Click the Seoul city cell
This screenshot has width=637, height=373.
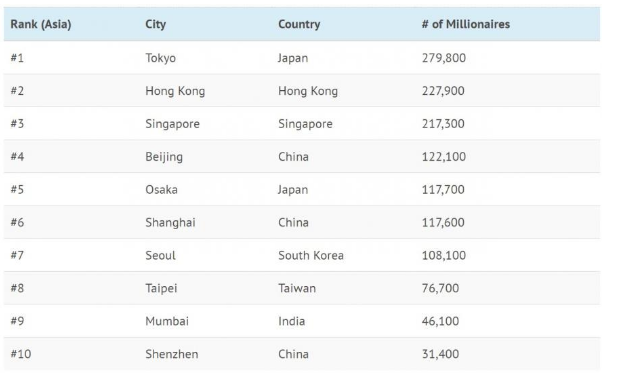tap(160, 256)
